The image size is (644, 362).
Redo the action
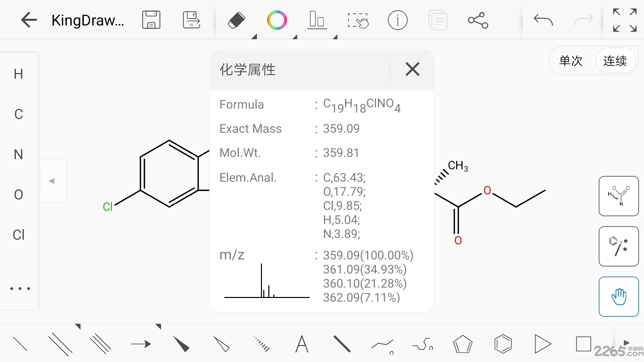coord(583,20)
